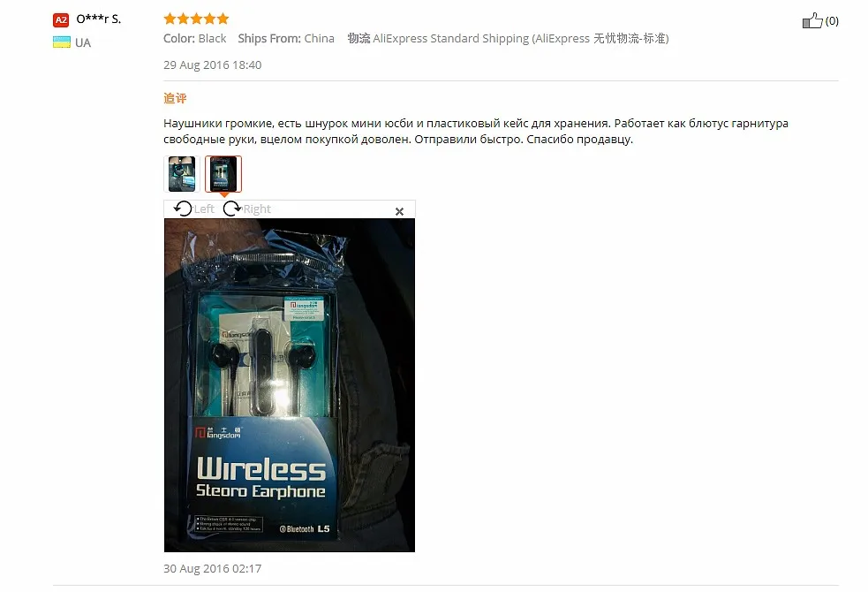Rotate the photo right using the clockwise arrow

[x=232, y=209]
